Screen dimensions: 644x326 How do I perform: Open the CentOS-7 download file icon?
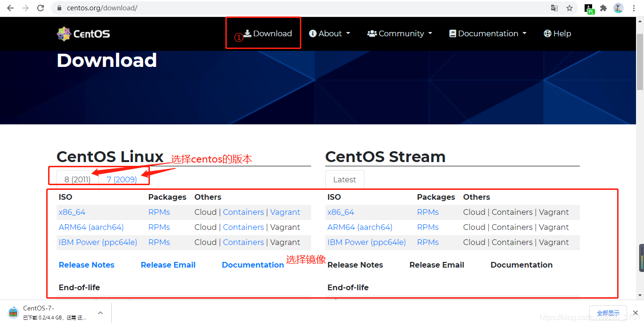tap(13, 312)
